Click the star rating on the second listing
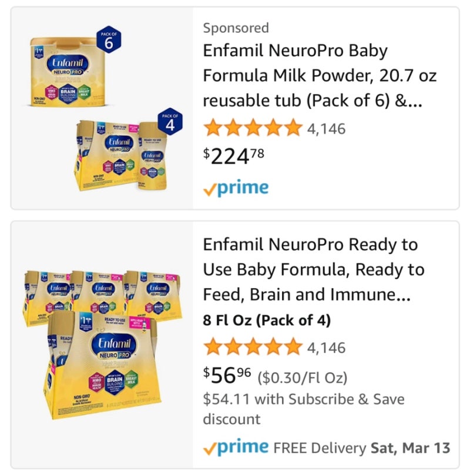 click(x=253, y=347)
